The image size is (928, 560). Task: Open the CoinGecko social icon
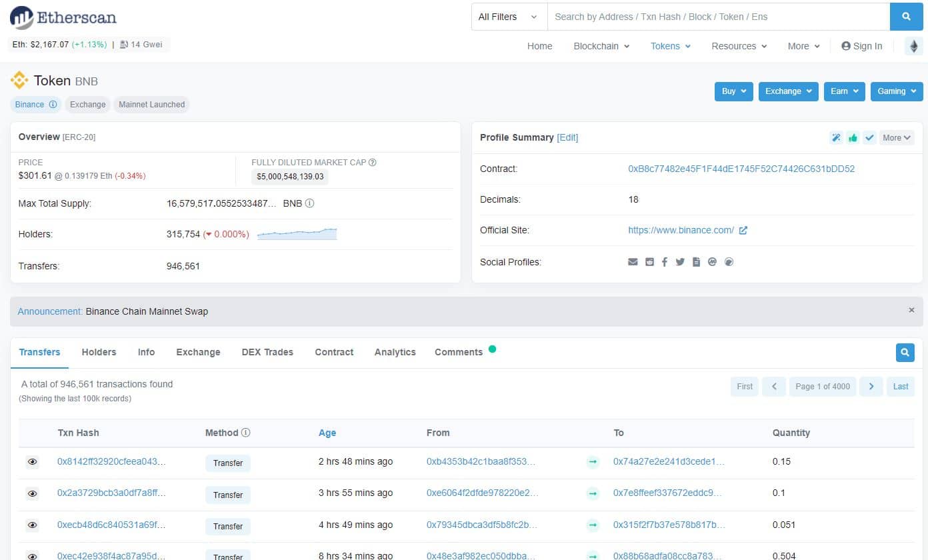729,262
